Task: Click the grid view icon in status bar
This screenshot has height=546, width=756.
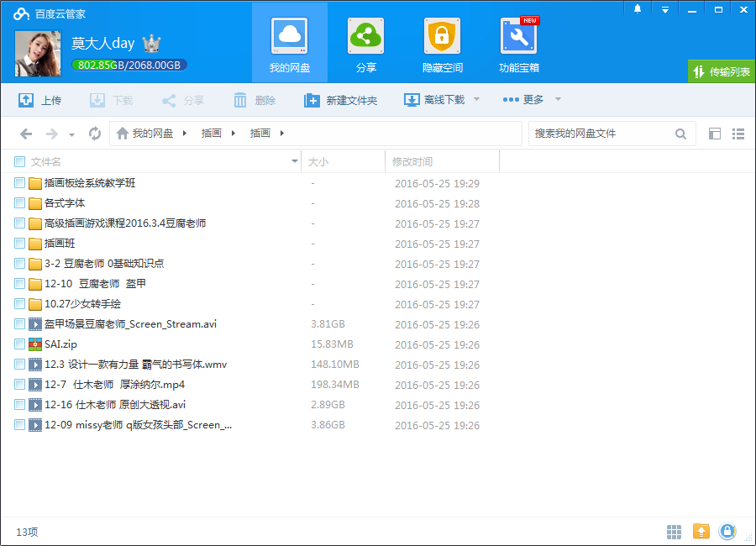Action: coord(674,532)
